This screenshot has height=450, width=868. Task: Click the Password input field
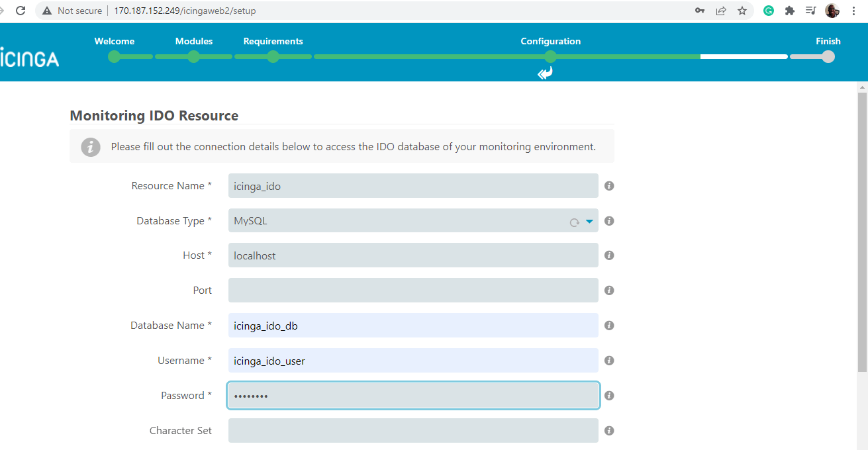[413, 396]
